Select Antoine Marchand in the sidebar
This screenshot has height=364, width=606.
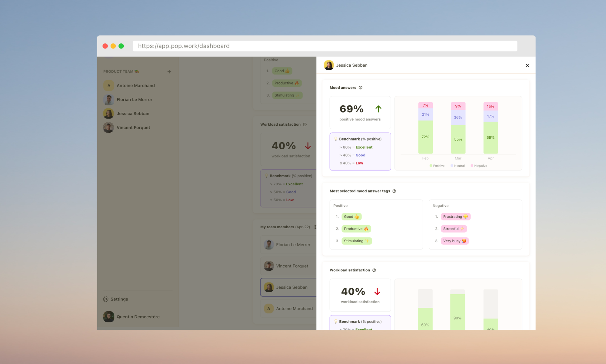(135, 85)
